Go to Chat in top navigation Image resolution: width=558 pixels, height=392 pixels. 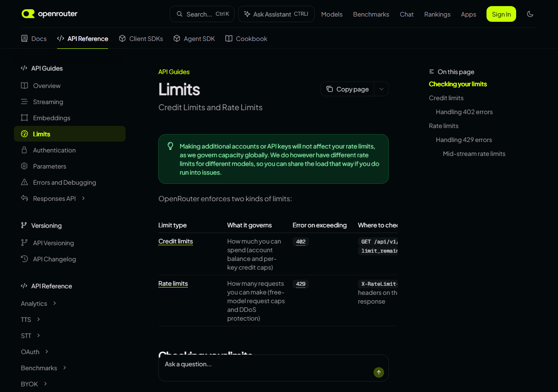407,14
